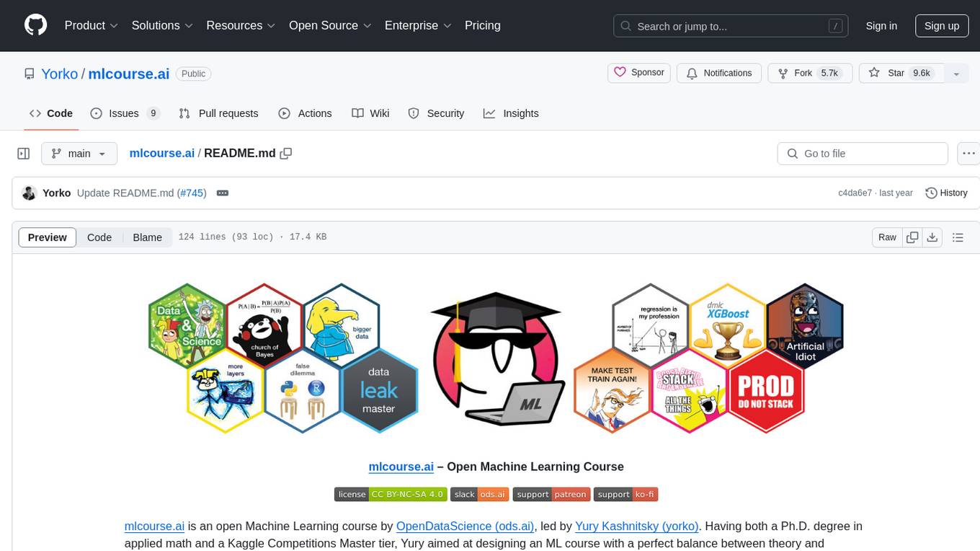The width and height of the screenshot is (980, 551).
Task: Switch to the Security tab
Action: (436, 113)
